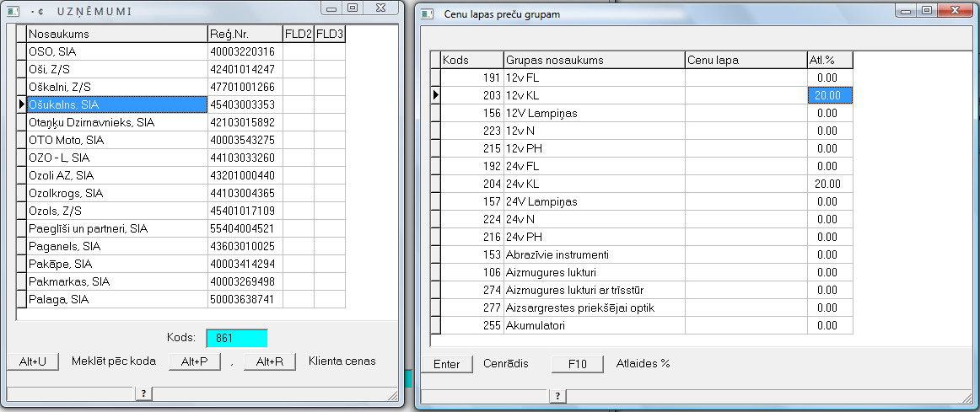The height and width of the screenshot is (412, 980).
Task: Click Alt+P to search by code
Action: click(x=194, y=361)
